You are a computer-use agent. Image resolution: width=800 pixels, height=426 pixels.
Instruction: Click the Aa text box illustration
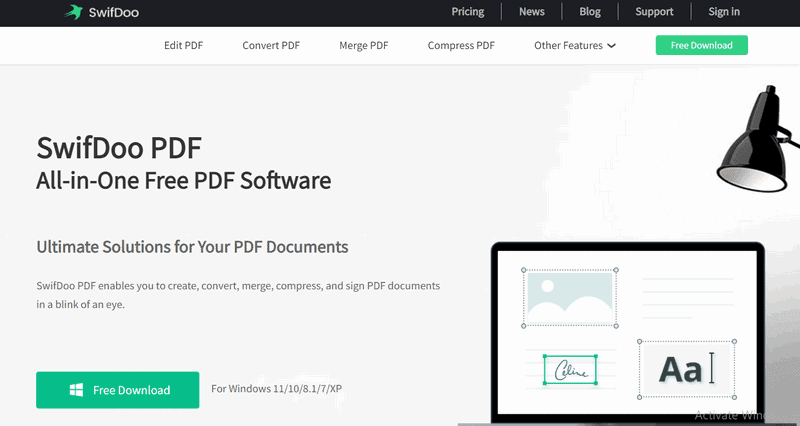[687, 369]
